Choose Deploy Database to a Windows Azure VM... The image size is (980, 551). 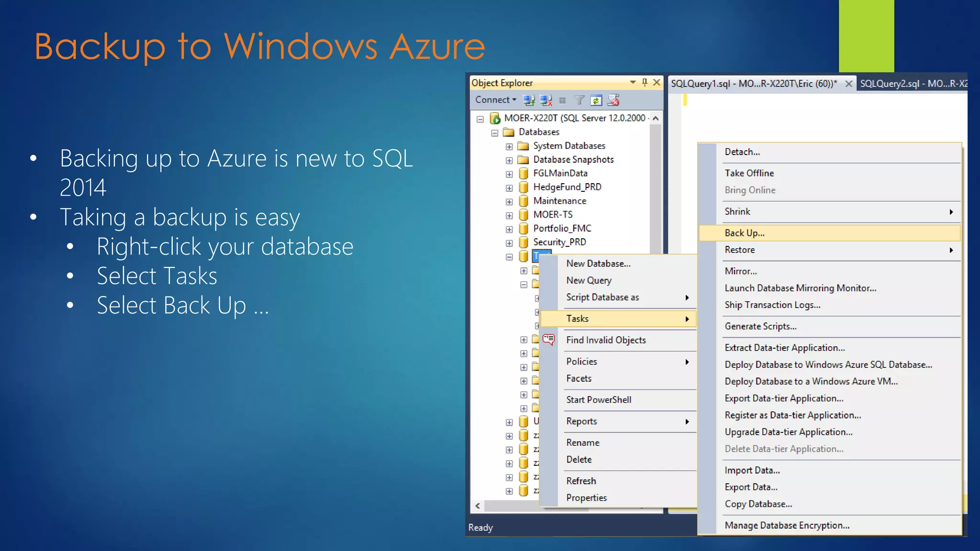tap(830, 381)
